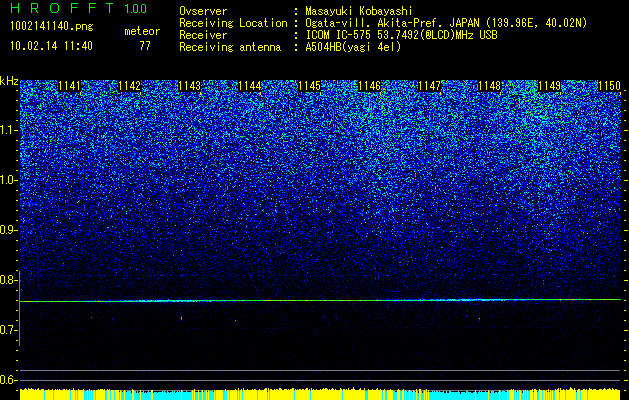Click the Receiving Location label
Screen dimensions: 629x400
[233, 23]
